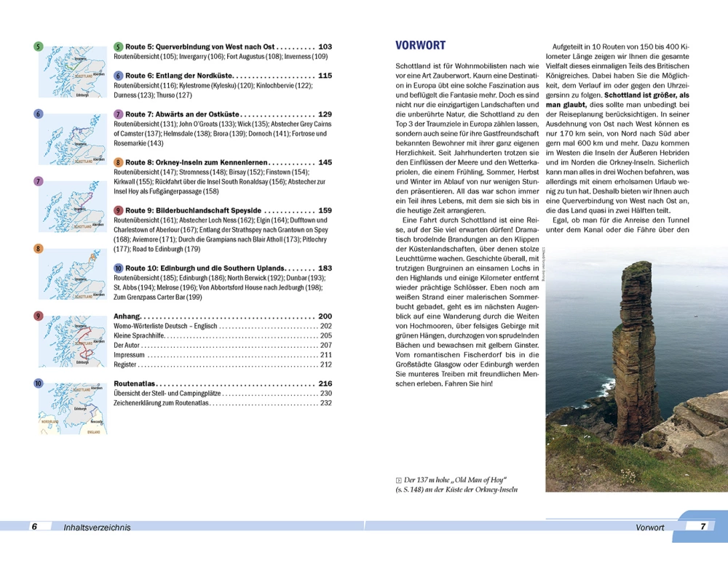The image size is (728, 582).
Task: Click the blue 6 badge beside Route 6 heading
Action: point(119,76)
